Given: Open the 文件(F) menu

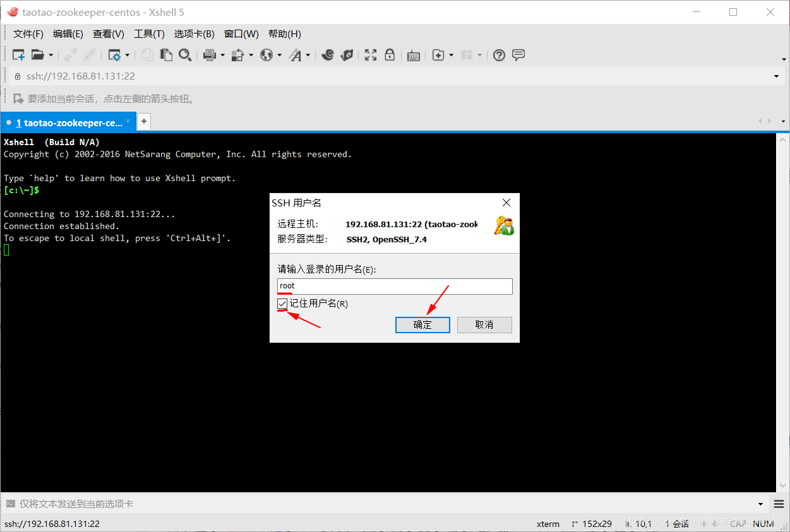Looking at the screenshot, I should (x=28, y=34).
